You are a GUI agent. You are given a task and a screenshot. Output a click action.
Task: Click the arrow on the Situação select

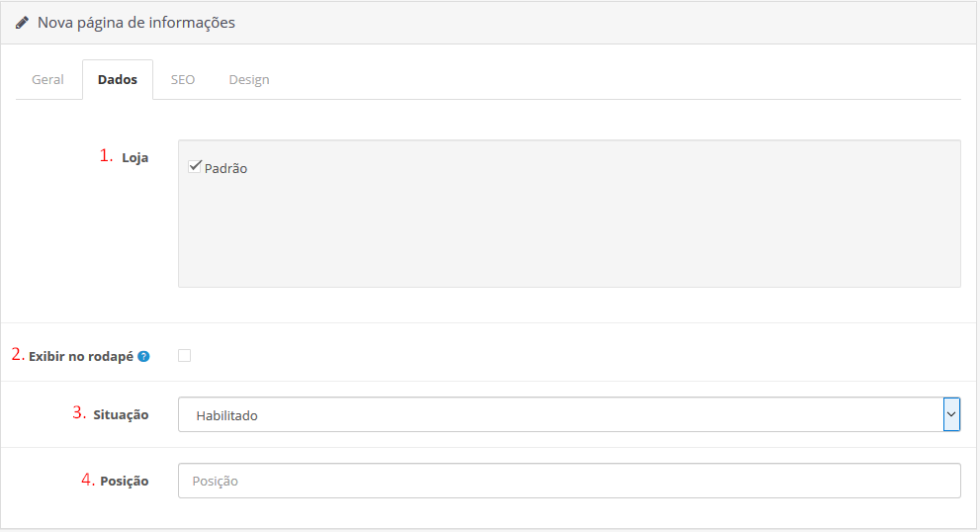pyautogui.click(x=951, y=415)
